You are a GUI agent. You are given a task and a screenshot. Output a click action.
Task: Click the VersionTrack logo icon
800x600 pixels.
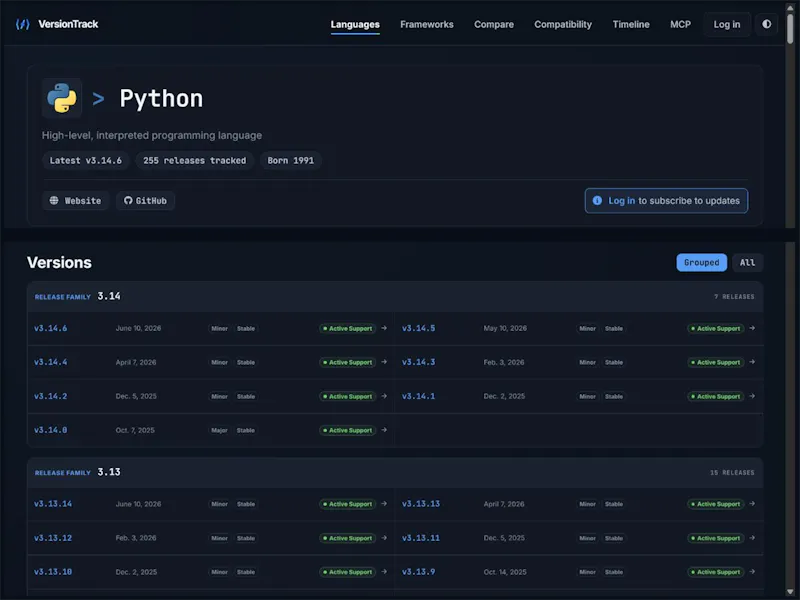pyautogui.click(x=22, y=24)
